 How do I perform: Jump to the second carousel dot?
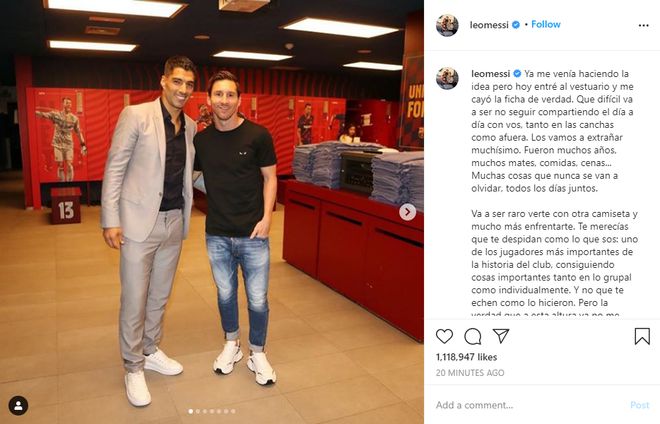(198, 411)
